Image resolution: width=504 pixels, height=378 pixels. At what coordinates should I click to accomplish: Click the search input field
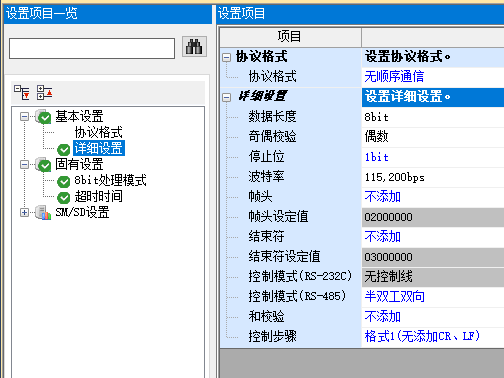point(92,49)
